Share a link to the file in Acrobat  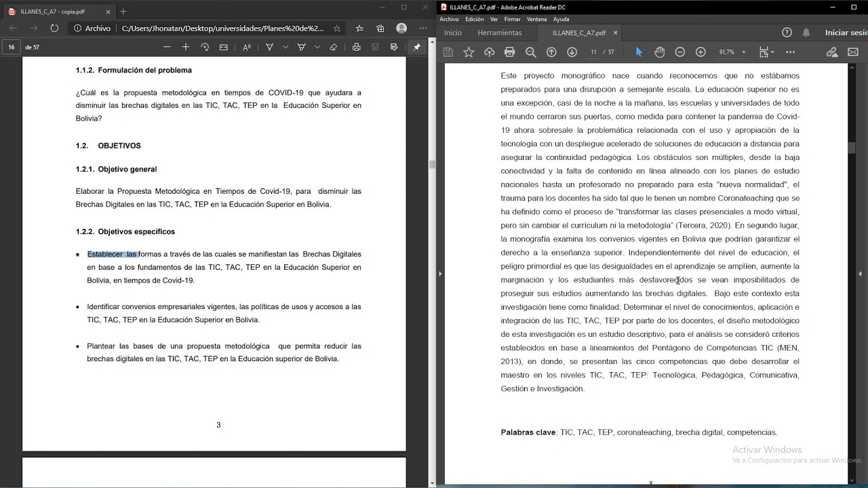click(832, 52)
